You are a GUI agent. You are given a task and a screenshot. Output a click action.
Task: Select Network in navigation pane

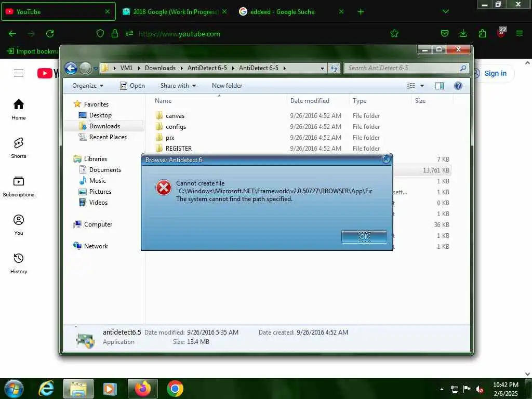[x=90, y=246]
